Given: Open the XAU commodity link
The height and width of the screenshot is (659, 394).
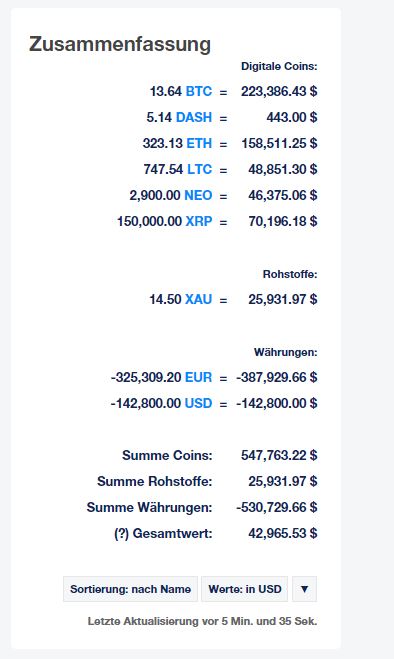Looking at the screenshot, I should click(x=198, y=299).
